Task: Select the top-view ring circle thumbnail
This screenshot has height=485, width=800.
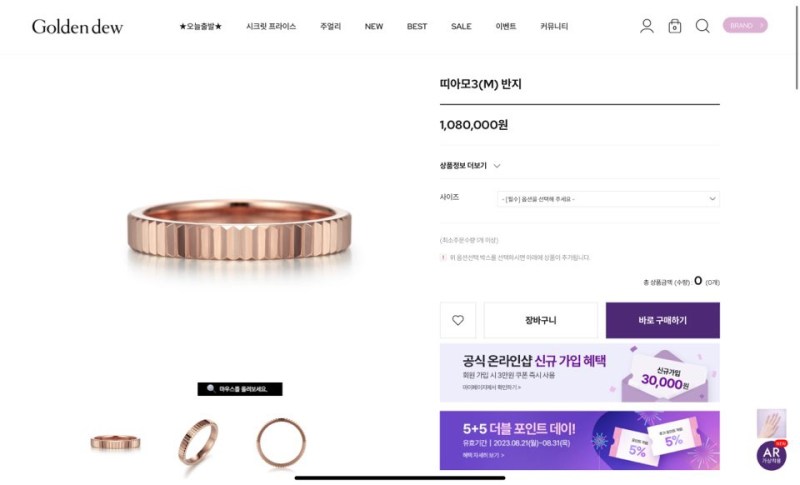Action: (x=281, y=442)
